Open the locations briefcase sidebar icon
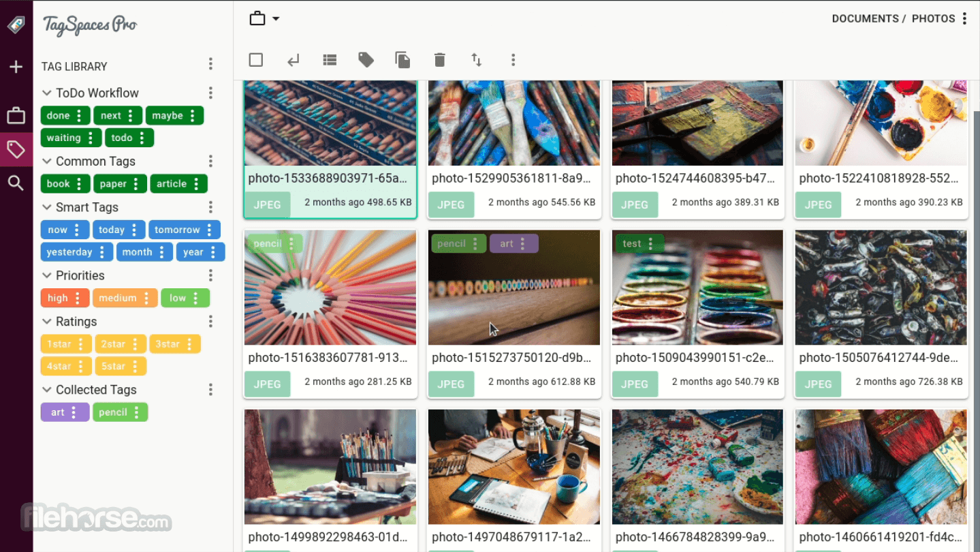 tap(16, 116)
